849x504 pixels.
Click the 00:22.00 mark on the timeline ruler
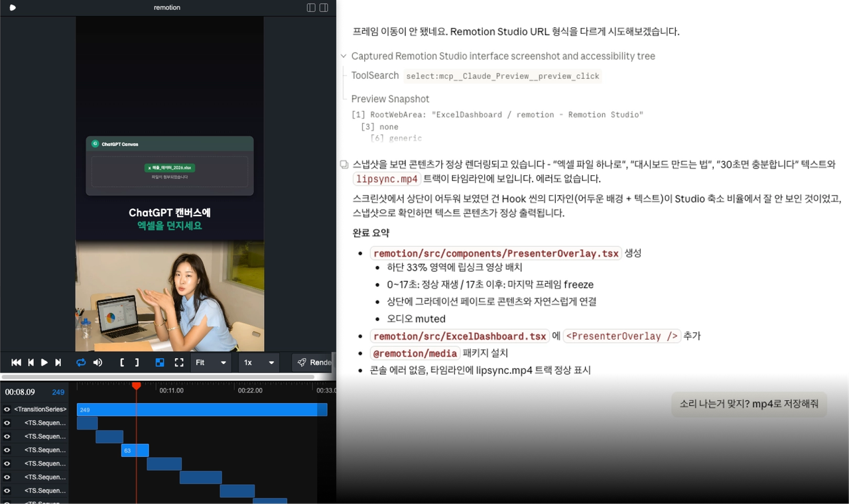pyautogui.click(x=250, y=391)
